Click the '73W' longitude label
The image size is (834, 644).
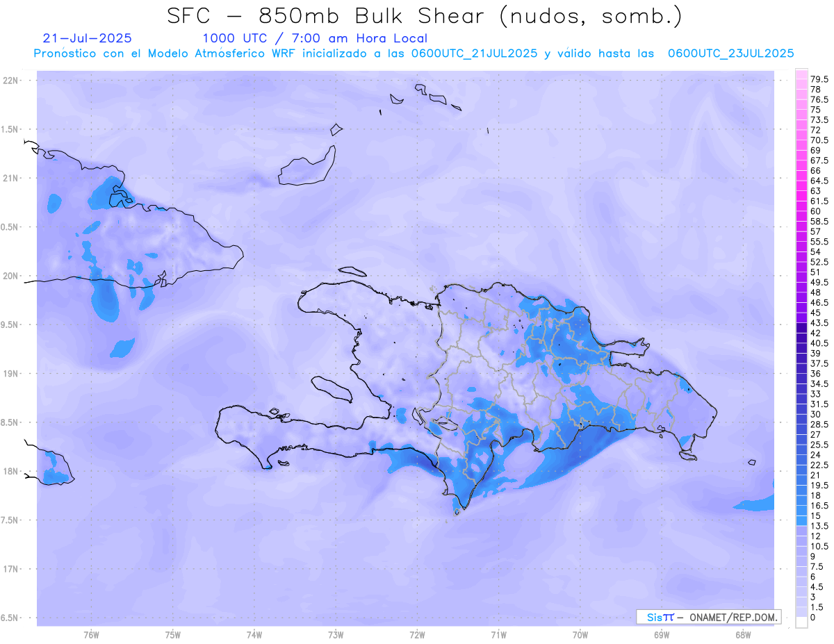click(x=336, y=636)
